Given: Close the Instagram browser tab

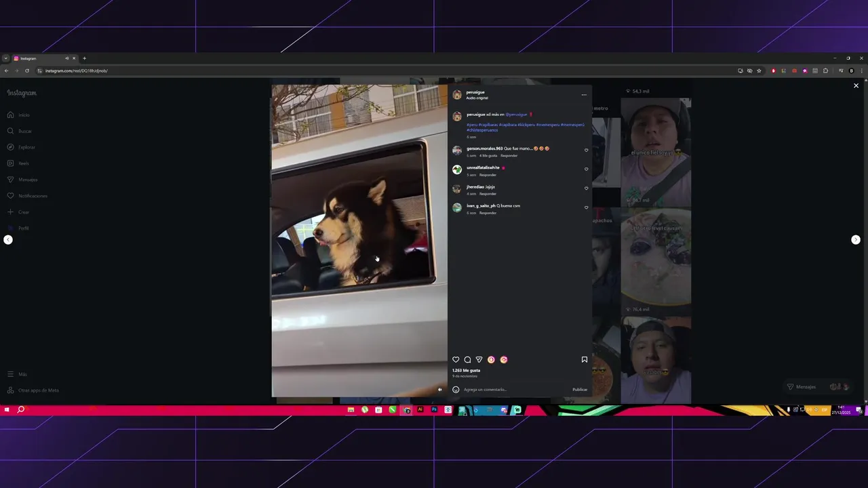Looking at the screenshot, I should click(x=74, y=58).
